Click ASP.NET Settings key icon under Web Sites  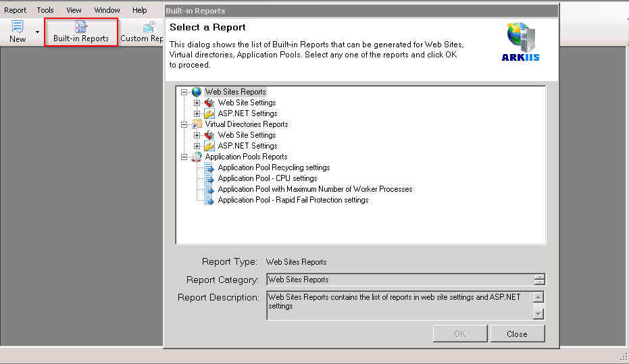coord(209,113)
